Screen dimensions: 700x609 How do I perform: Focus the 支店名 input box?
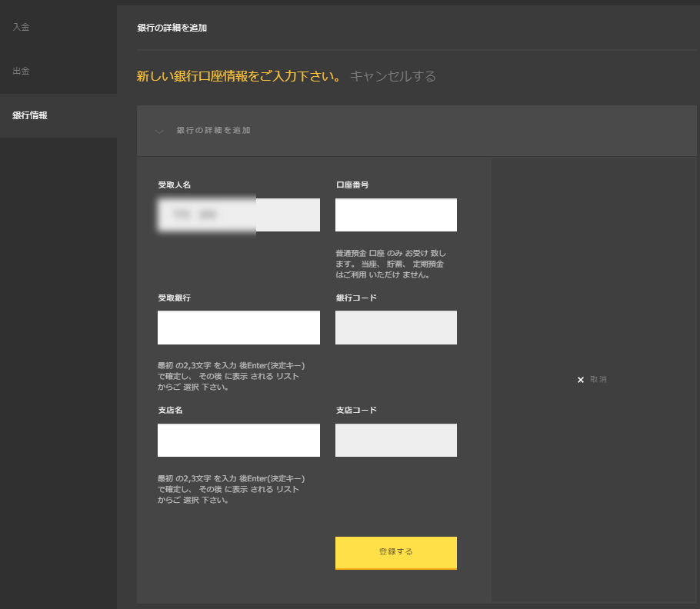(x=238, y=440)
